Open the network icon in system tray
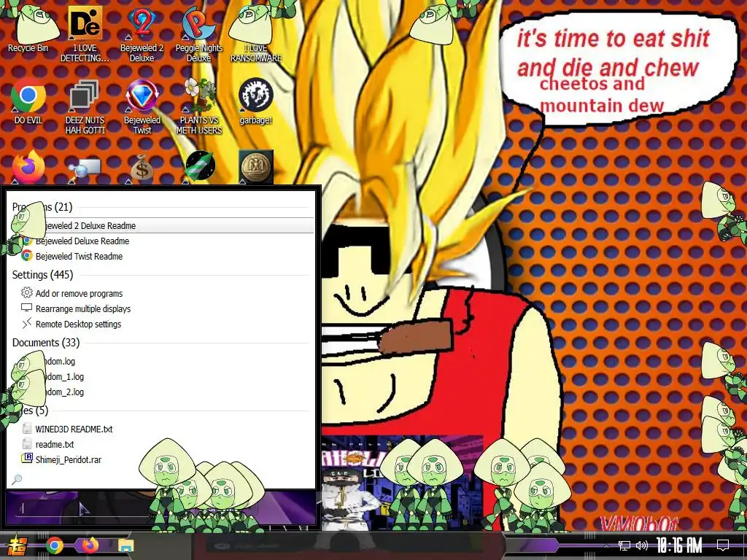Viewport: 747px width, 560px height. (624, 545)
